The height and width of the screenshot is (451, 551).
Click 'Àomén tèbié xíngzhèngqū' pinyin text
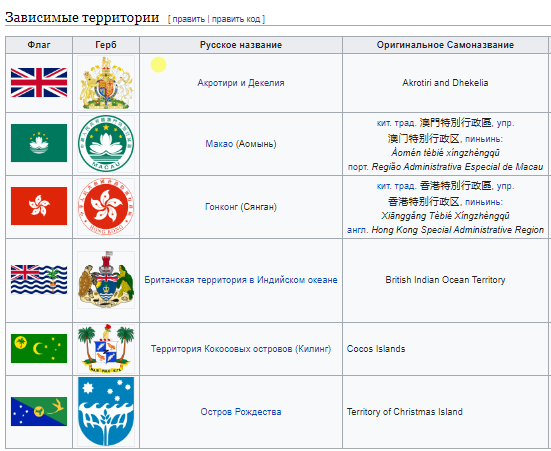445,153
